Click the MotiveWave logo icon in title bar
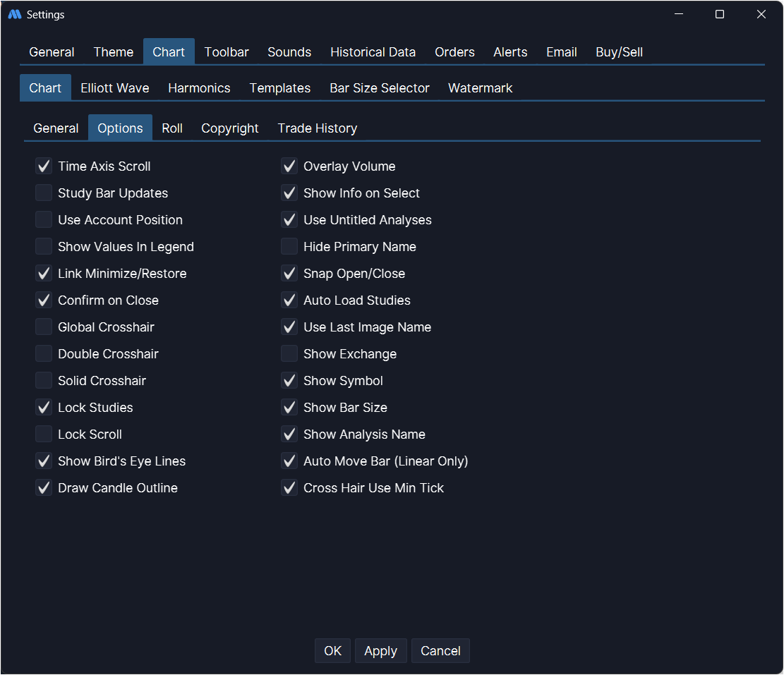Screen dimensions: 784x675 click(x=15, y=15)
